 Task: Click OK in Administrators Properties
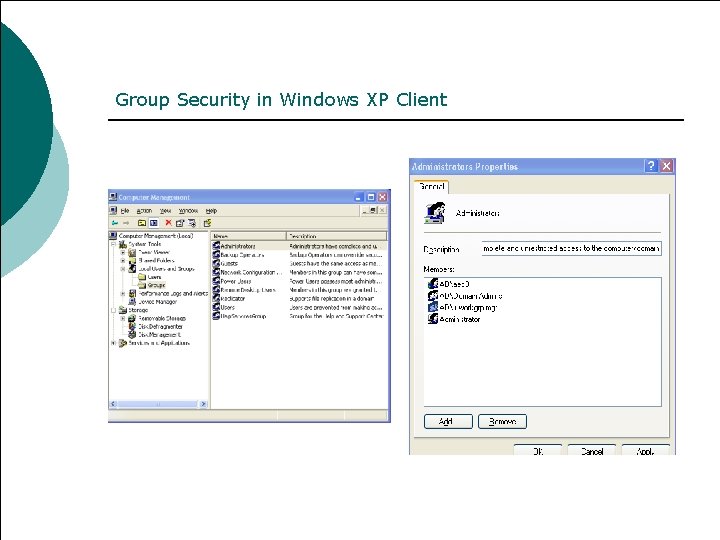tap(538, 450)
